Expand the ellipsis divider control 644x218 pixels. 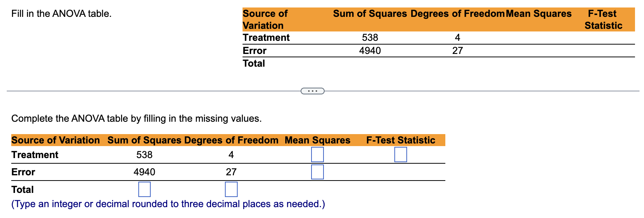(313, 91)
